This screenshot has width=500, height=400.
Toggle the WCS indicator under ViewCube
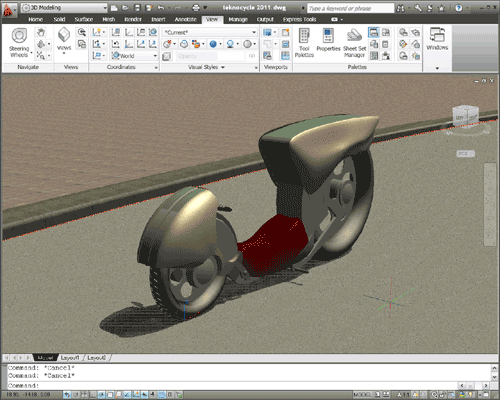click(465, 154)
